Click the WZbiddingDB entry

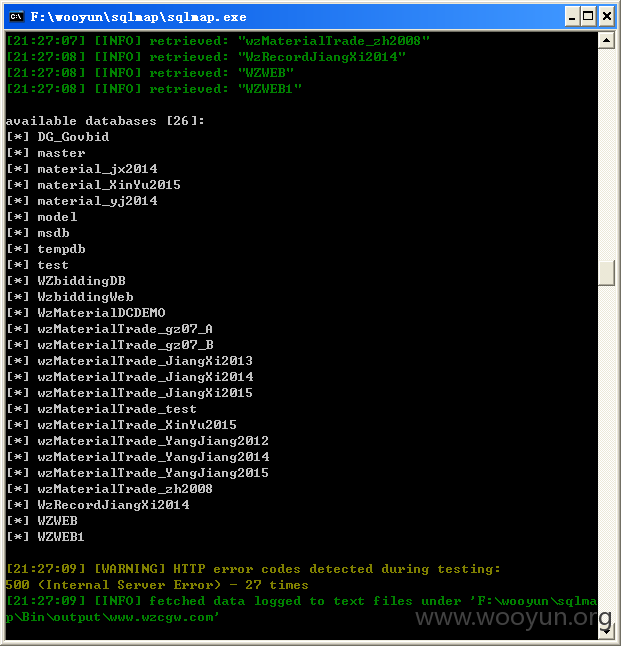click(66, 281)
